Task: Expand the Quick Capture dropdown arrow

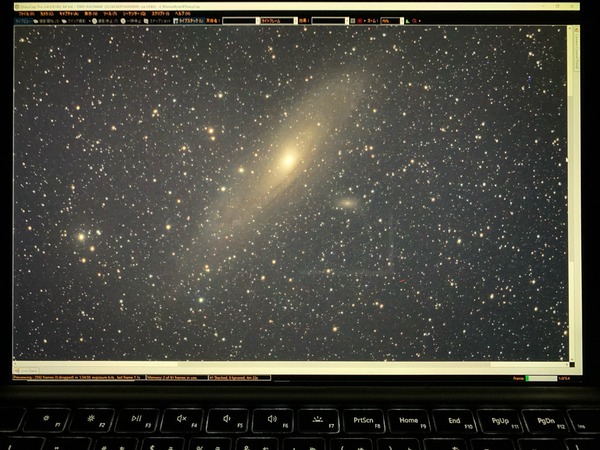Action: pyautogui.click(x=90, y=21)
